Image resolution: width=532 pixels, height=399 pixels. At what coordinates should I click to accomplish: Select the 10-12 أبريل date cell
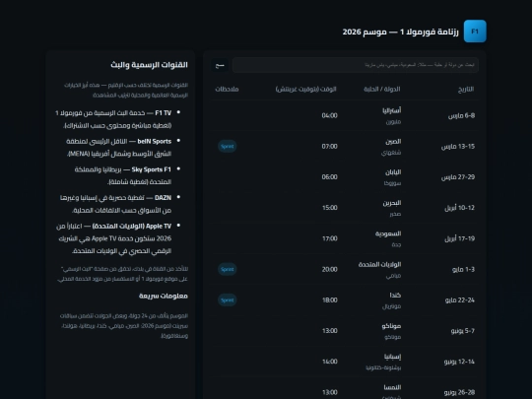[x=459, y=208]
